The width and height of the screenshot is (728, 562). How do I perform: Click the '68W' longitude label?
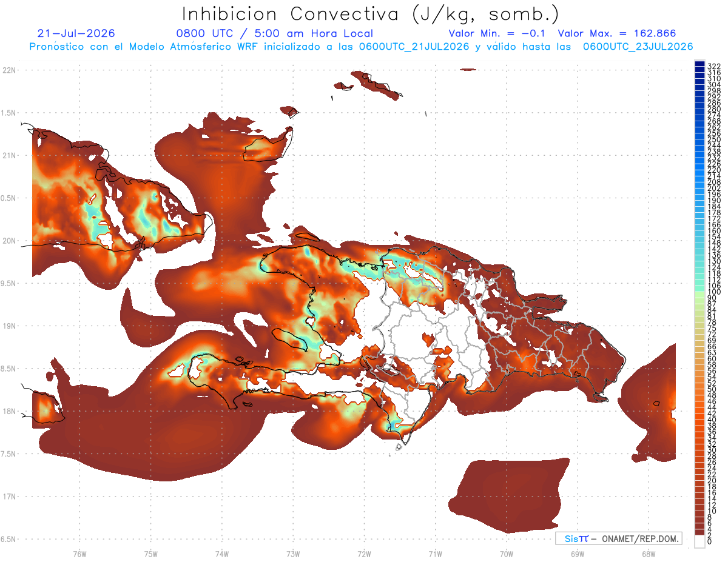[648, 554]
